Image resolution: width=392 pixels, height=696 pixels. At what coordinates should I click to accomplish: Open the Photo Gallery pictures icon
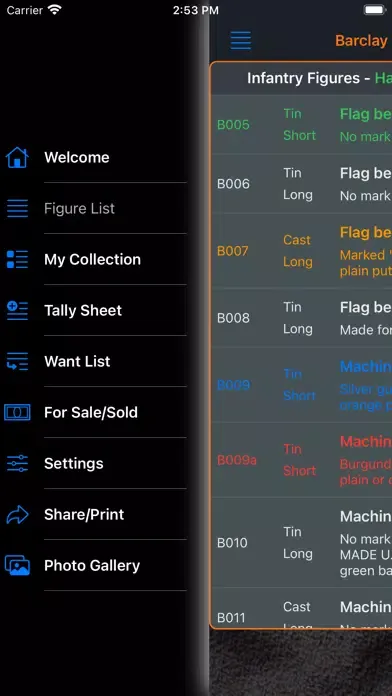17,566
